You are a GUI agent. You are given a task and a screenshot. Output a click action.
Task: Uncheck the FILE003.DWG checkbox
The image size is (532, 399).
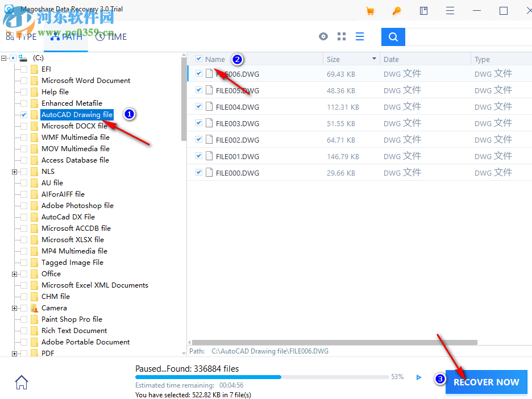198,123
